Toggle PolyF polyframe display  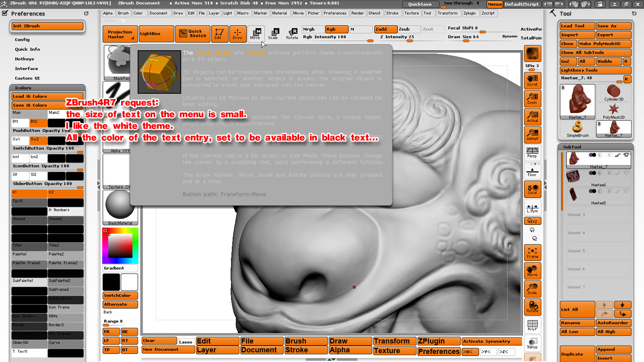point(533,325)
